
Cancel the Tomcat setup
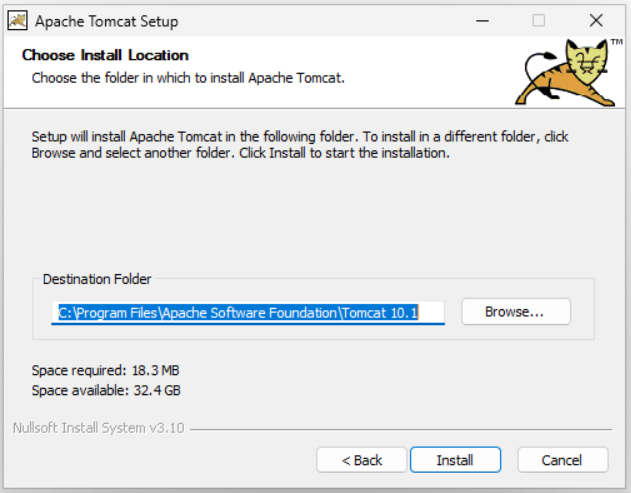point(562,460)
